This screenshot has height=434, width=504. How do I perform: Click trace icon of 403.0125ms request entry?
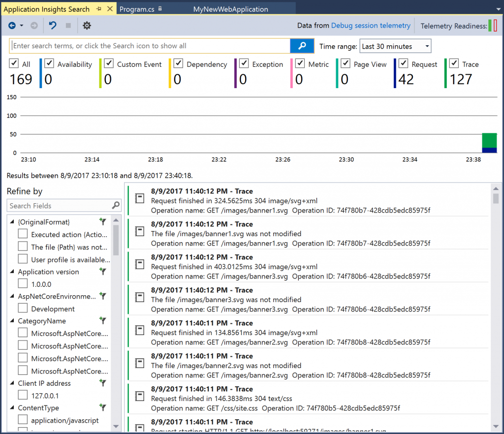(x=139, y=264)
